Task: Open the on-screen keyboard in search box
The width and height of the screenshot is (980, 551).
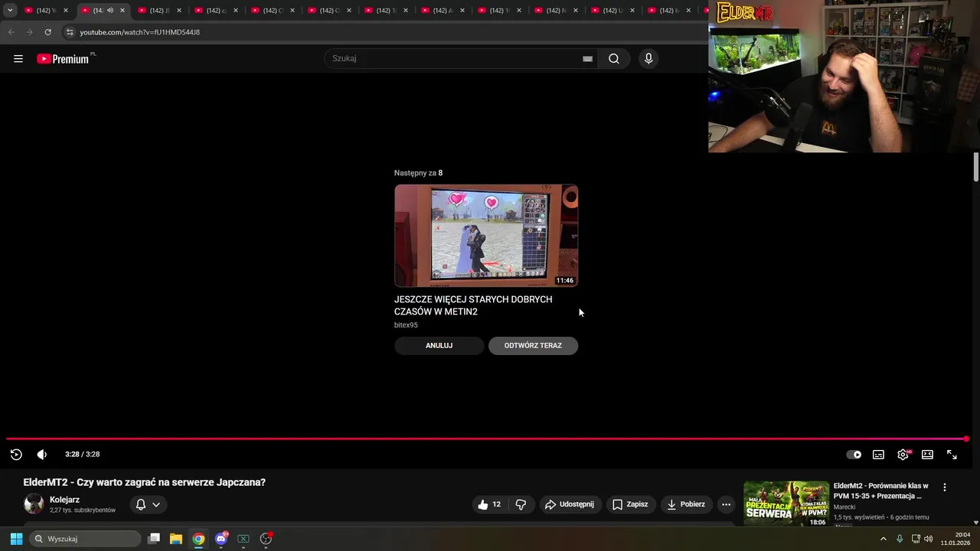Action: tap(587, 59)
